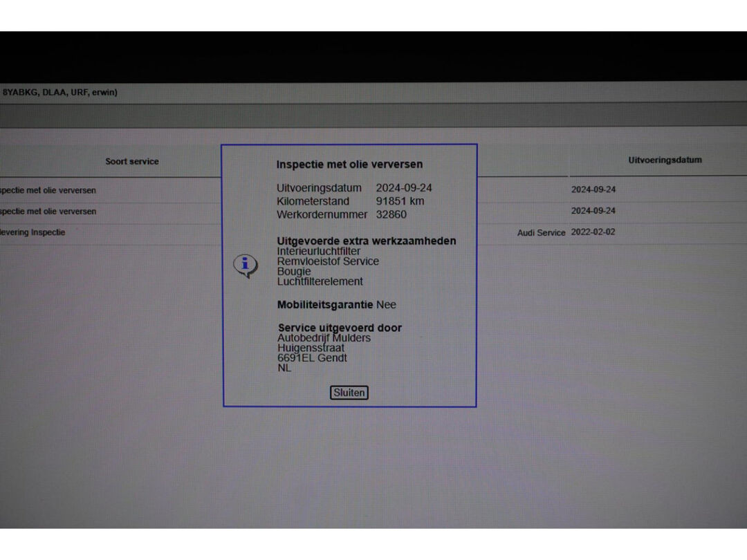Viewport: 747px width, 560px height.
Task: Click the Werkordernummer value 32860
Action: pyautogui.click(x=391, y=214)
